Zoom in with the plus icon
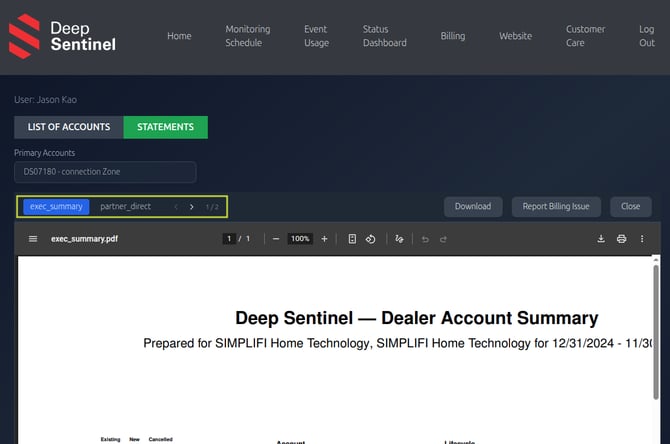The height and width of the screenshot is (444, 670). [324, 239]
